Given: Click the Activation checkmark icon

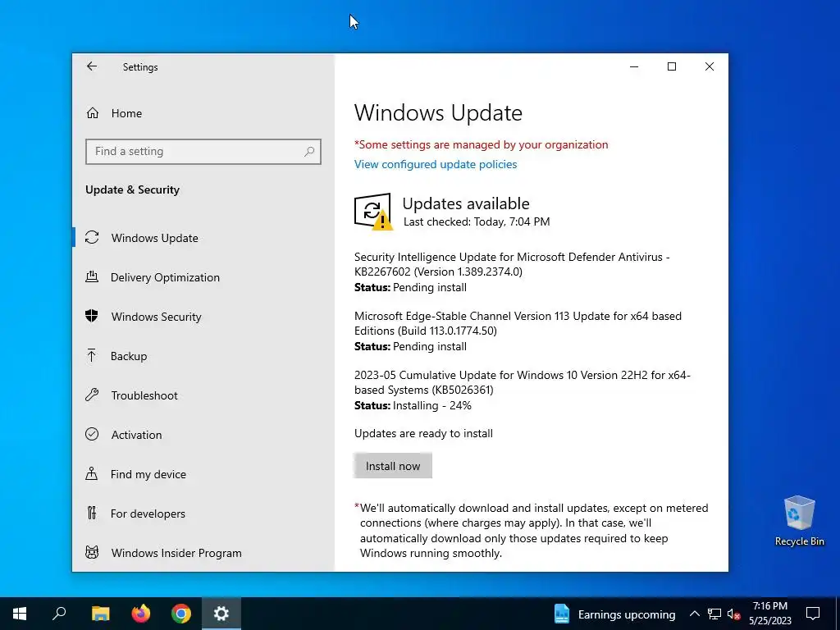Looking at the screenshot, I should (92, 435).
